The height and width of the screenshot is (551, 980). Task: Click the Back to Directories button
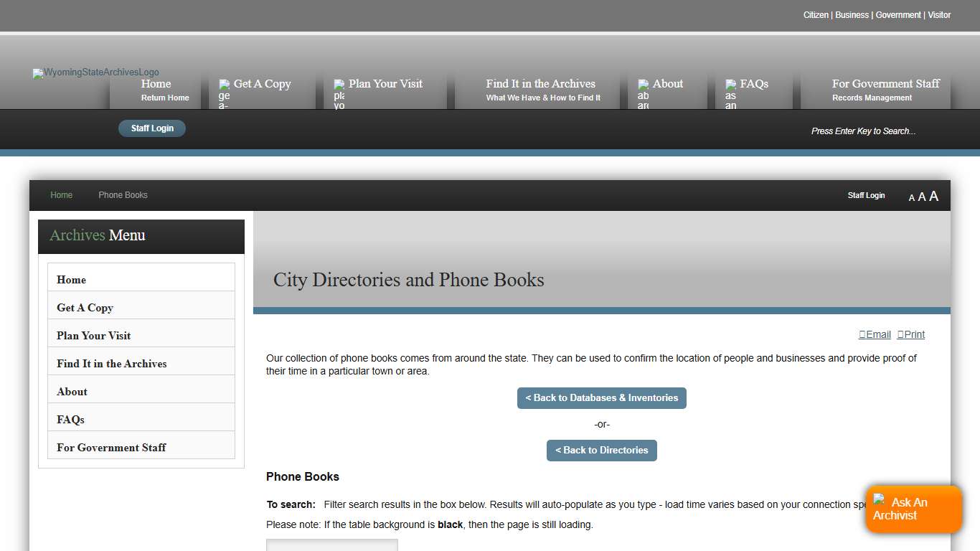pyautogui.click(x=601, y=451)
